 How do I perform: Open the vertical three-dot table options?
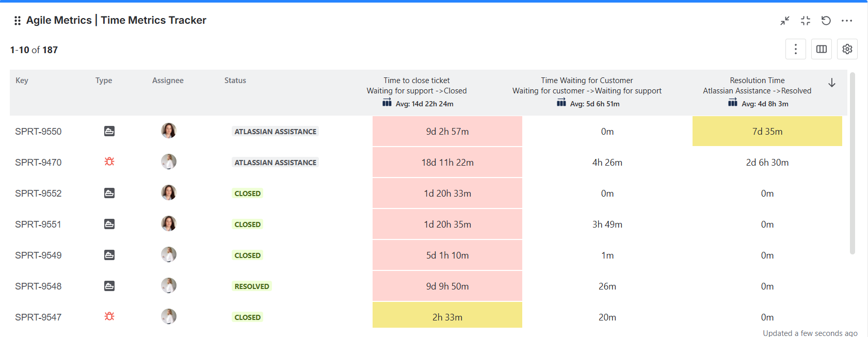click(x=796, y=49)
